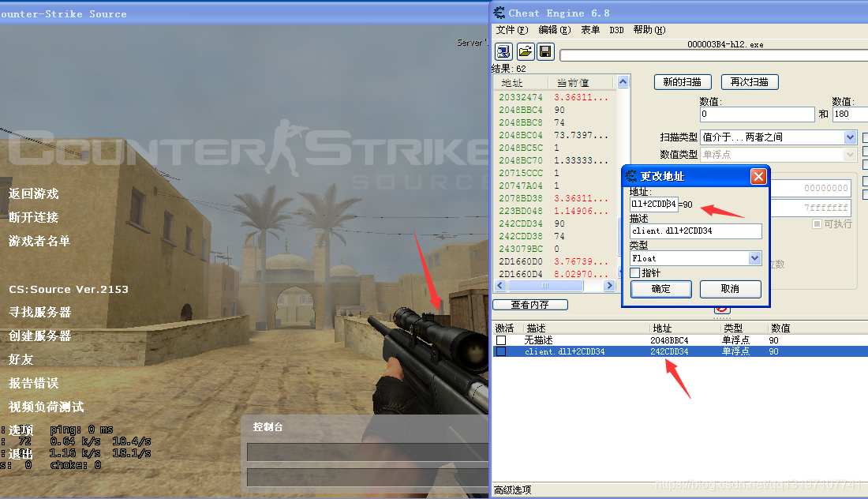Image resolution: width=868 pixels, height=499 pixels.
Task: Select result address 2048BC70
Action: [521, 160]
